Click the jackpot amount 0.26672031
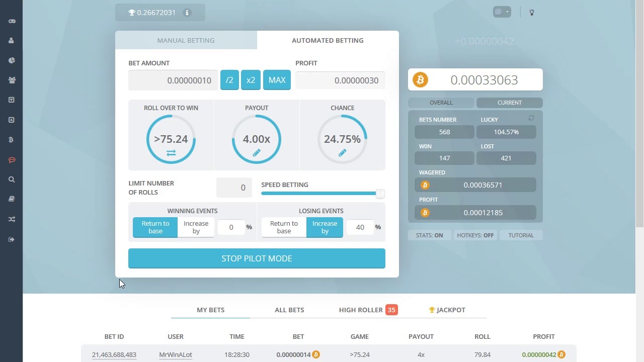This screenshot has height=362, width=644. pyautogui.click(x=156, y=13)
